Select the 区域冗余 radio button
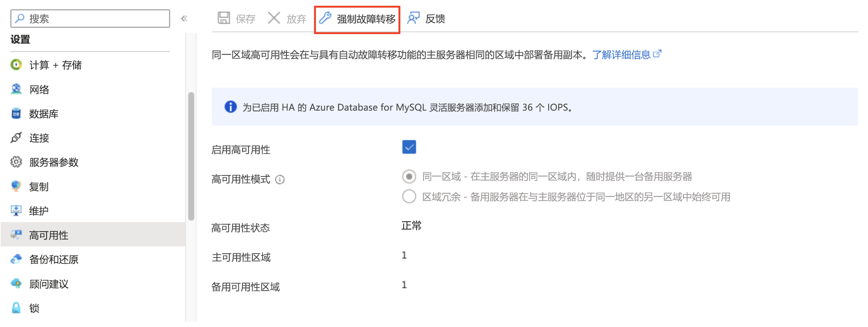This screenshot has width=868, height=327. click(409, 196)
